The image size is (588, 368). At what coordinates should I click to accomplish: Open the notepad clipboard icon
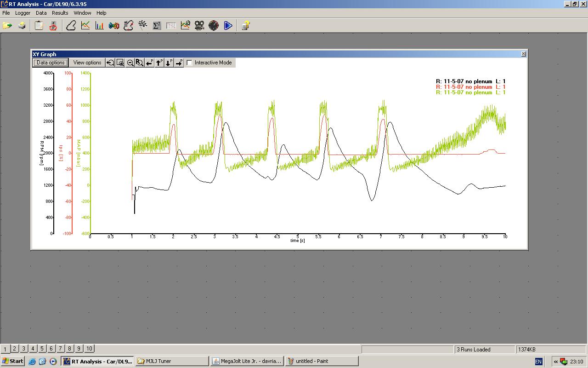[40, 26]
